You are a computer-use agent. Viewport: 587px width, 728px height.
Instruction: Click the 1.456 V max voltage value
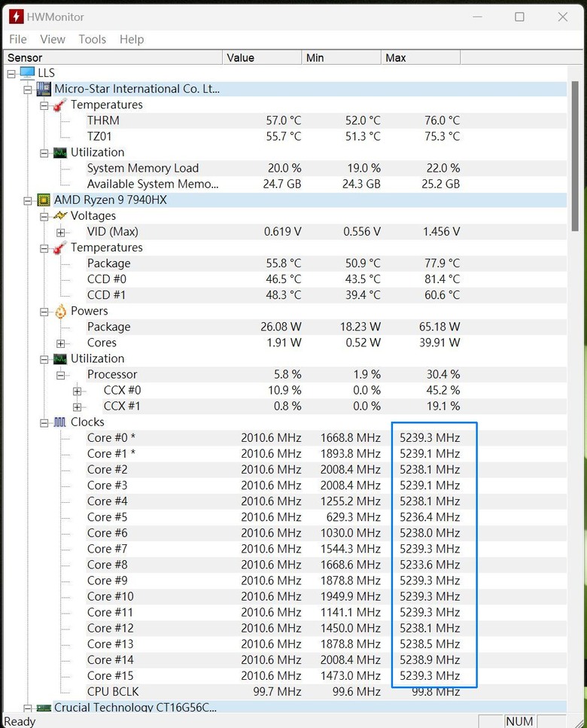tap(441, 232)
